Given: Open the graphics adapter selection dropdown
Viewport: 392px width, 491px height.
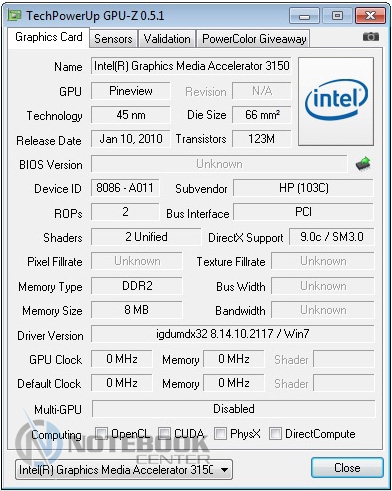Looking at the screenshot, I should coord(124,470).
